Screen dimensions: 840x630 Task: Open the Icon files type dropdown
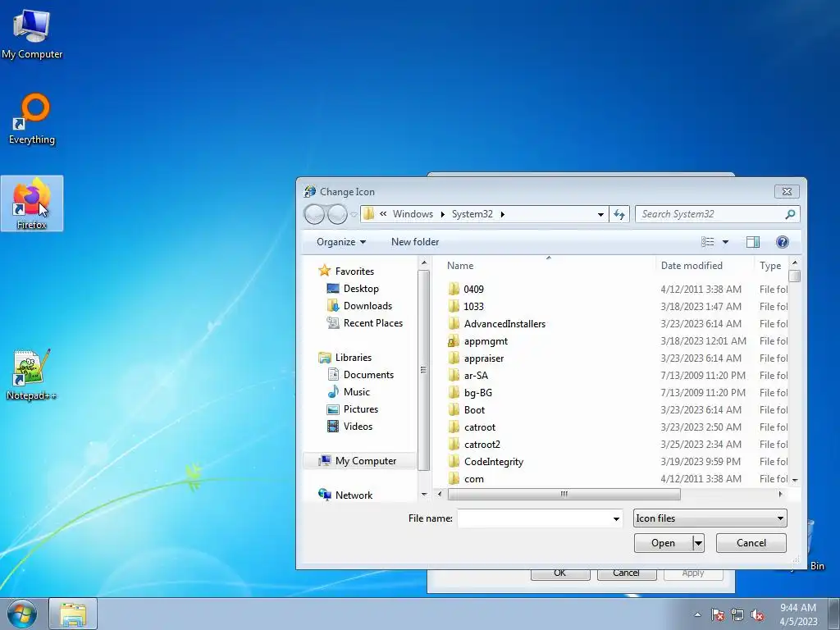tap(710, 518)
